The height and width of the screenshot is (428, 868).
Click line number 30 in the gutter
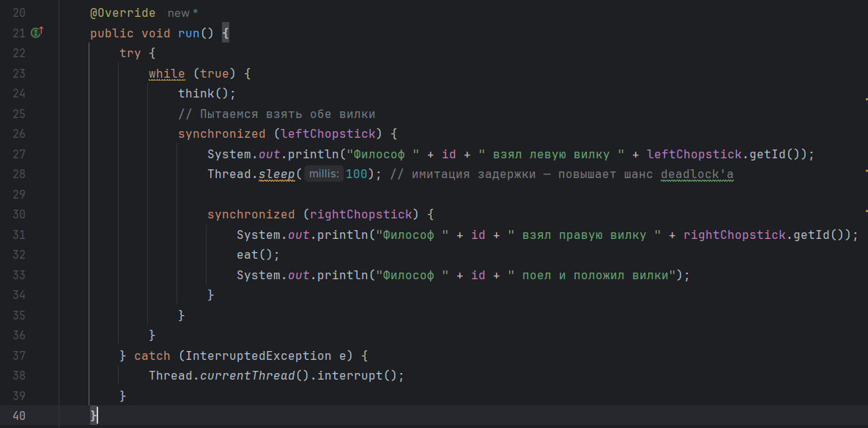[x=18, y=214]
